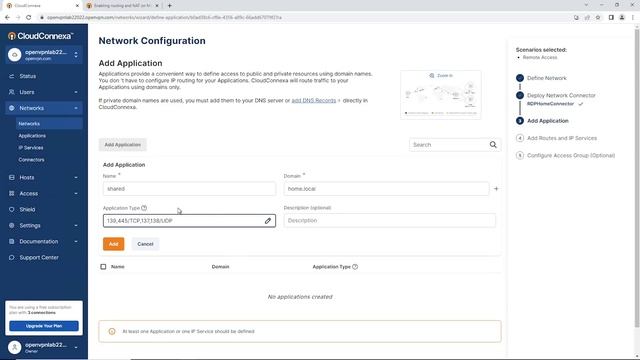Viewport: 640px width, 360px height.
Task: Open the owner account dropdown at bottom
Action: [76, 347]
